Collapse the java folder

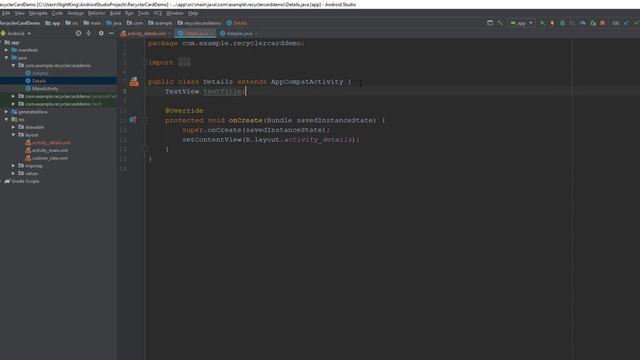7,58
